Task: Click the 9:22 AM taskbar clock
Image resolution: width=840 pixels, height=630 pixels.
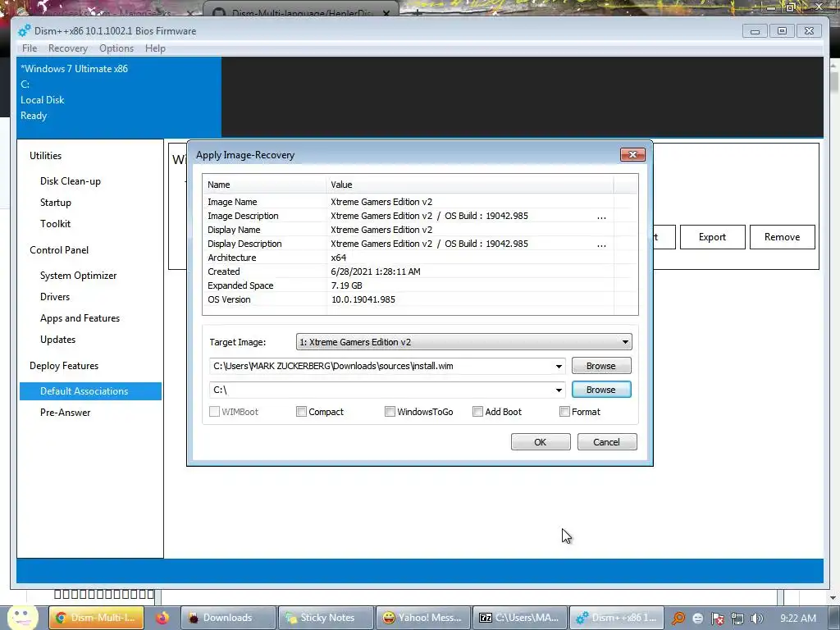Action: click(x=798, y=619)
